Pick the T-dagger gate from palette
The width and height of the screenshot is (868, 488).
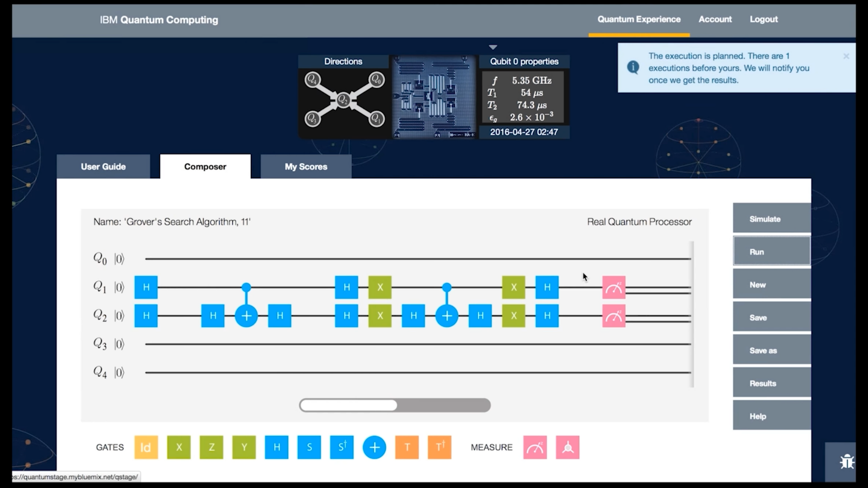(440, 447)
